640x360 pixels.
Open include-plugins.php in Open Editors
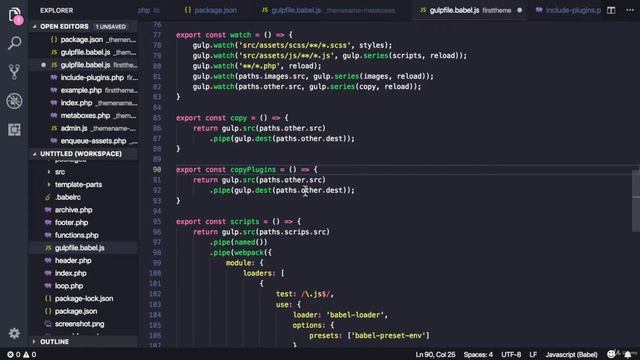[84, 78]
